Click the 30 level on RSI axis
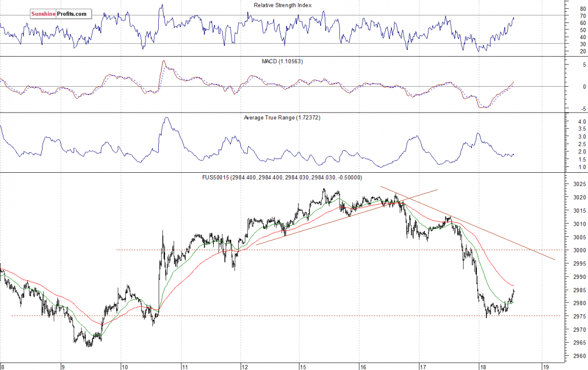Viewport: 588px width, 370px height. click(568, 44)
